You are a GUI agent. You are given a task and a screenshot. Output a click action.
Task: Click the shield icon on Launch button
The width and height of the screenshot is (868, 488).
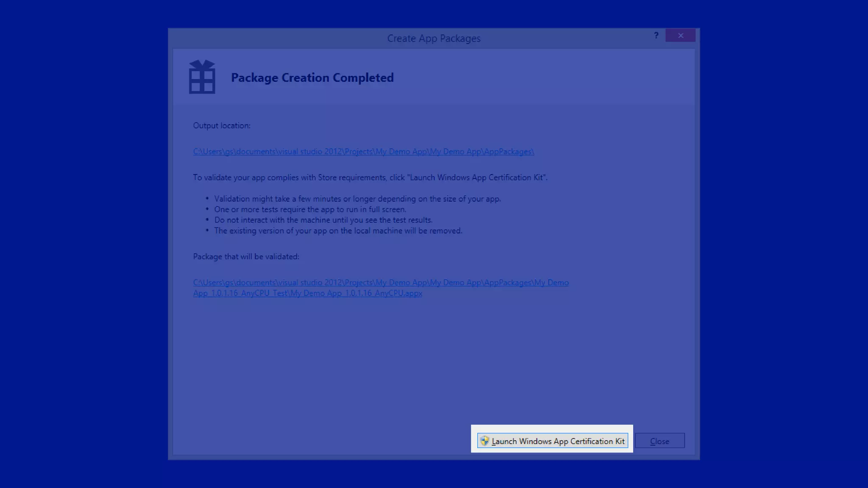coord(484,441)
